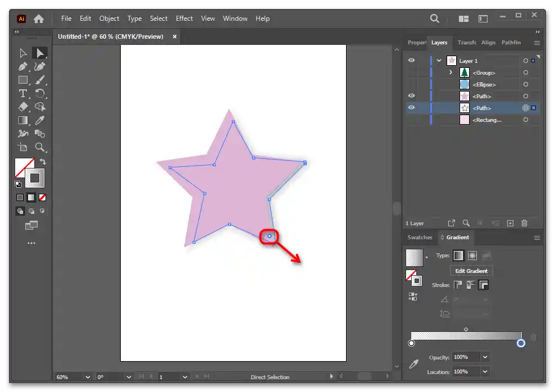Image resolution: width=555 pixels, height=392 pixels.
Task: Switch to Pathfinder tab
Action: [x=511, y=43]
